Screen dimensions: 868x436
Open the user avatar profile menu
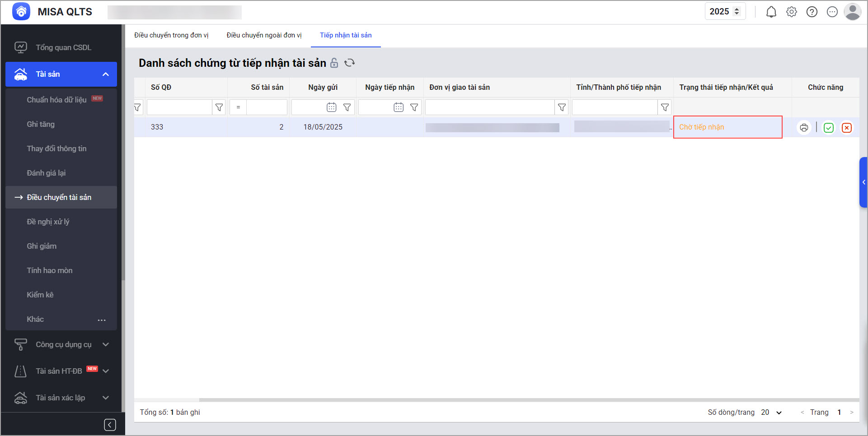point(853,12)
